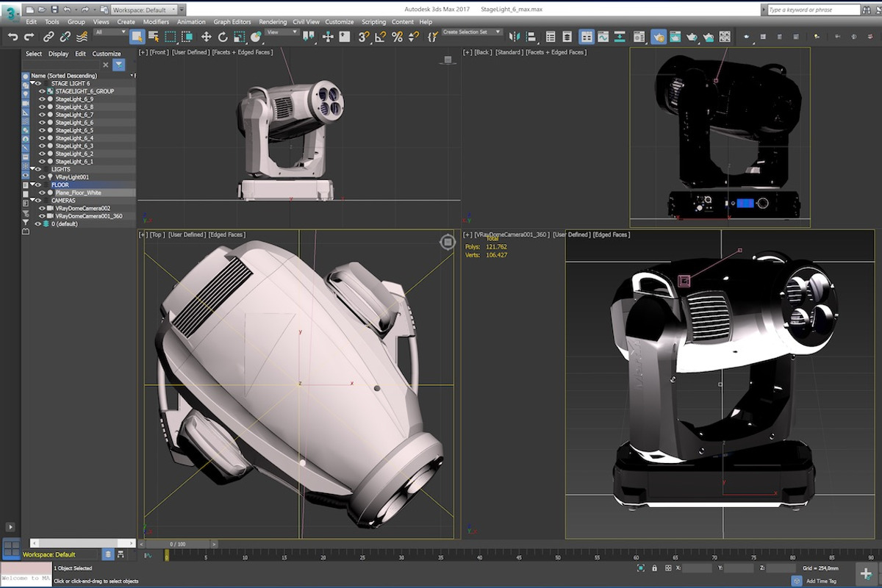
Task: Collapse the STAGE LIGHT 6 layer
Action: point(32,83)
